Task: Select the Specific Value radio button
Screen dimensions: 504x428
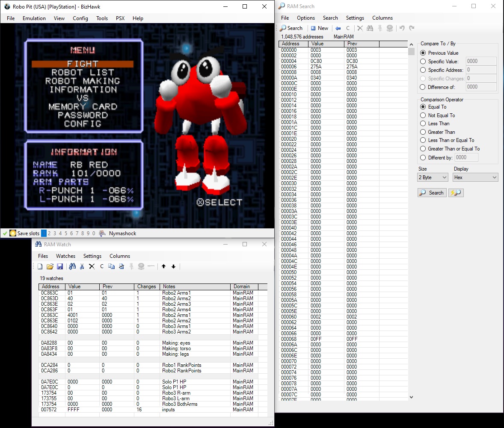Action: tap(423, 62)
